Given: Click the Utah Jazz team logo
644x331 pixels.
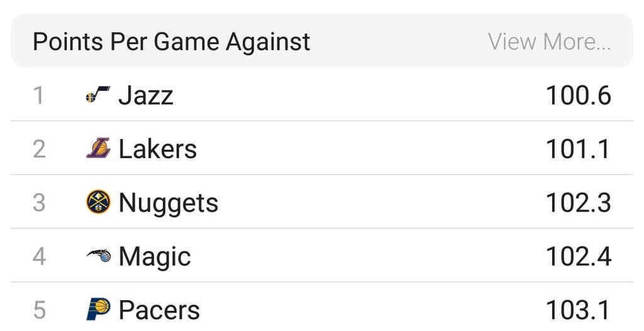Looking at the screenshot, I should coord(97,96).
